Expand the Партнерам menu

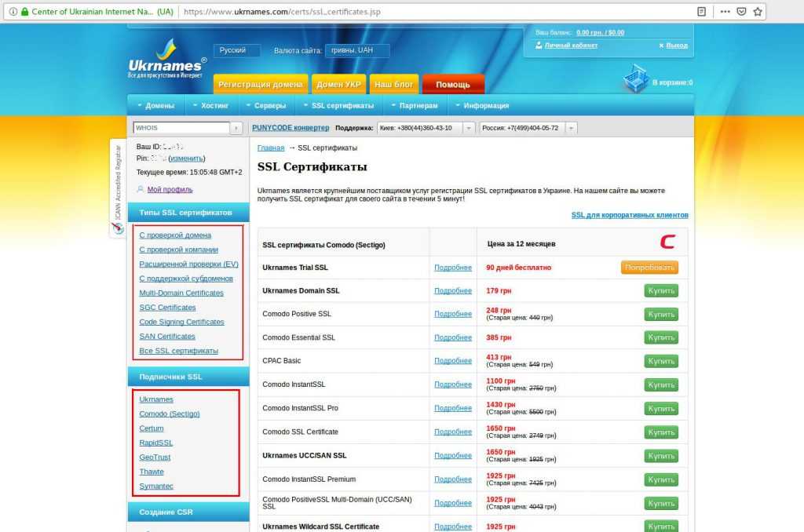coord(415,106)
